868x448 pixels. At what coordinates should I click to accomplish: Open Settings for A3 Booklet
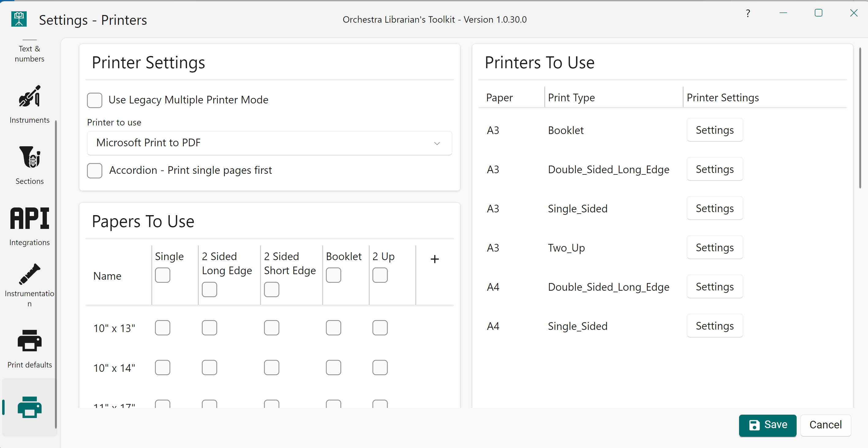click(715, 130)
